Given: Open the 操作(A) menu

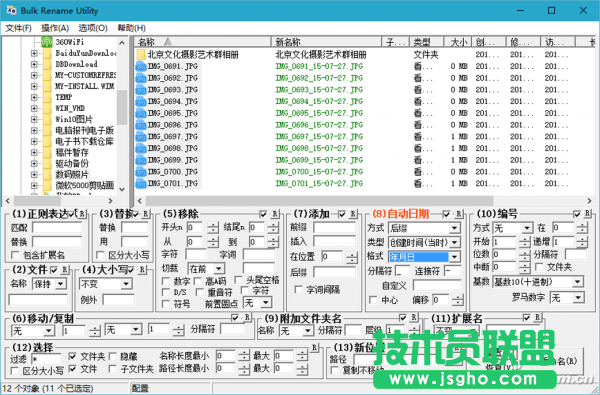Looking at the screenshot, I should [x=55, y=28].
